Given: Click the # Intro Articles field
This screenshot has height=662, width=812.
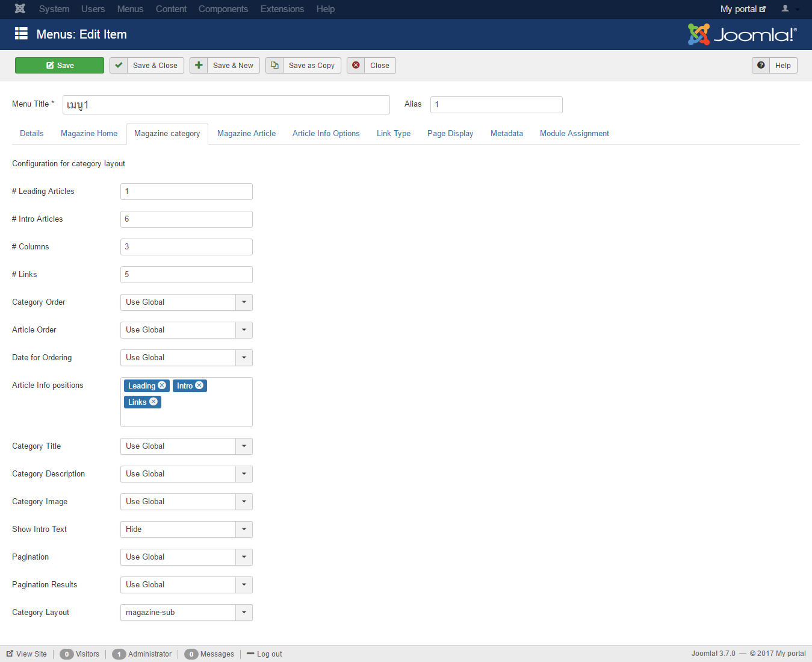Looking at the screenshot, I should point(187,219).
